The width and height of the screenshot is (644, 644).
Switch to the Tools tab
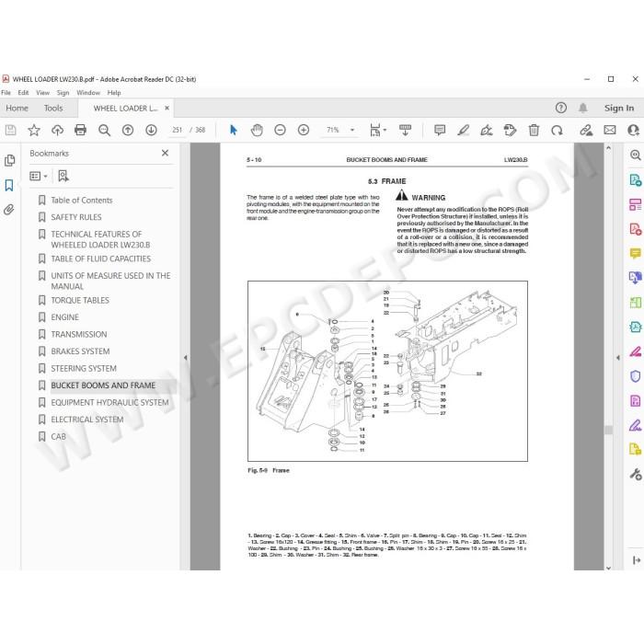click(x=53, y=109)
